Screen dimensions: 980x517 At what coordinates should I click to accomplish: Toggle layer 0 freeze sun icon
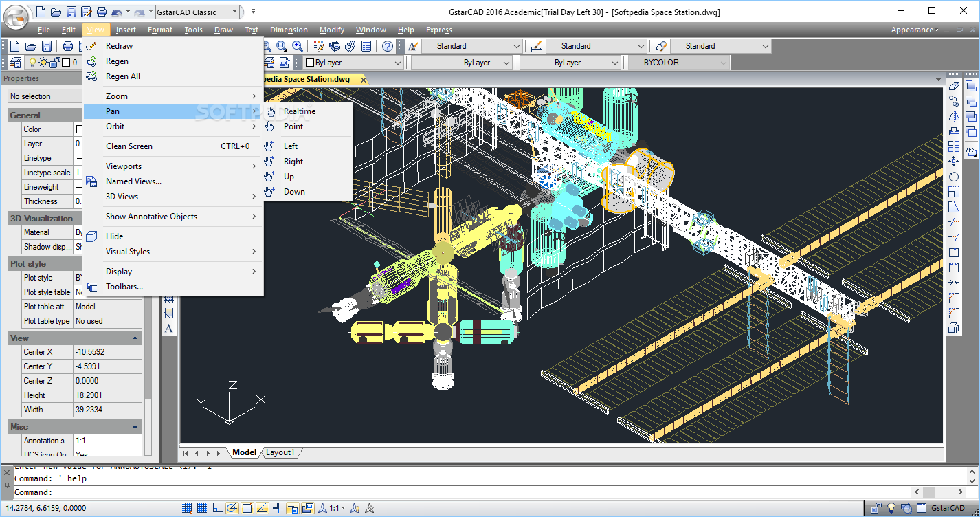coord(43,63)
